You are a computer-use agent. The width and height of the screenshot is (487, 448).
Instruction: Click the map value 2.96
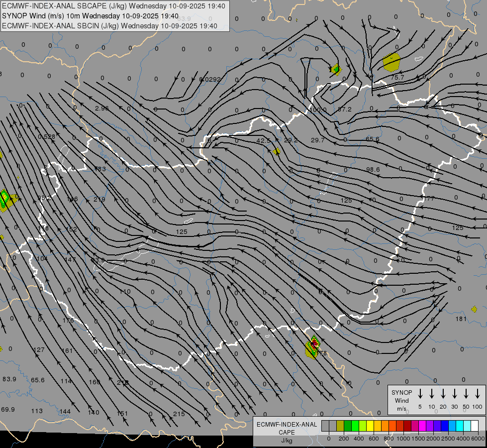tap(102, 108)
